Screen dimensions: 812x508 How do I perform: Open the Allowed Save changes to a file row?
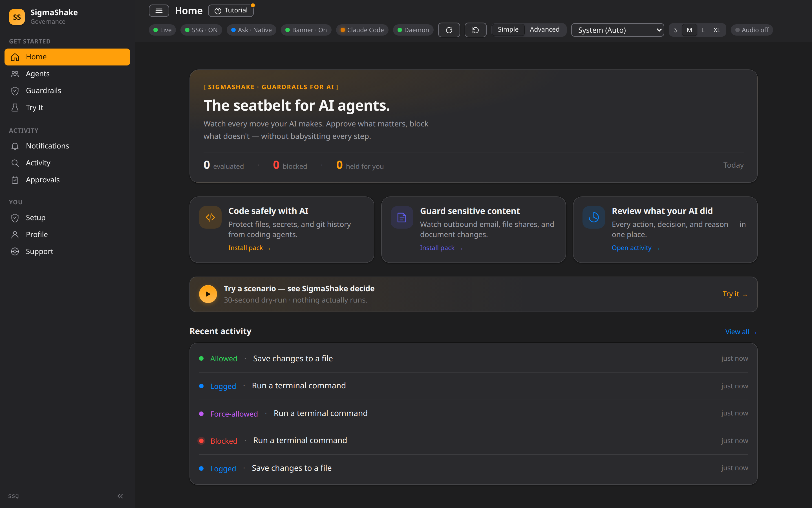[x=473, y=358]
